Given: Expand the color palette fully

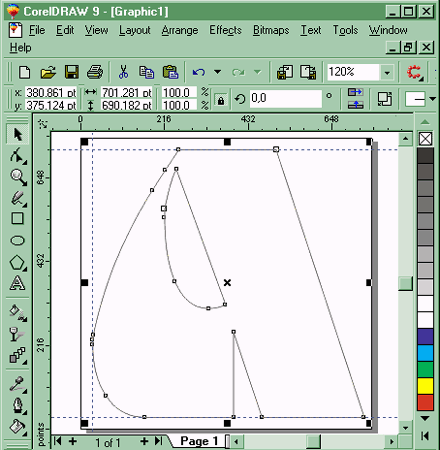Looking at the screenshot, I should [425, 436].
